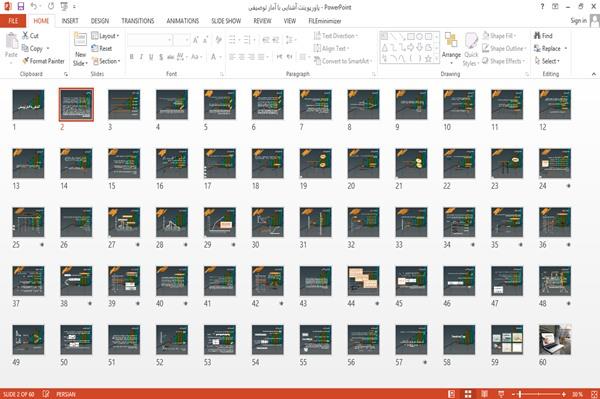Viewport: 600px width, 399px height.
Task: Select slide 44 thumbnail
Action: tap(363, 281)
